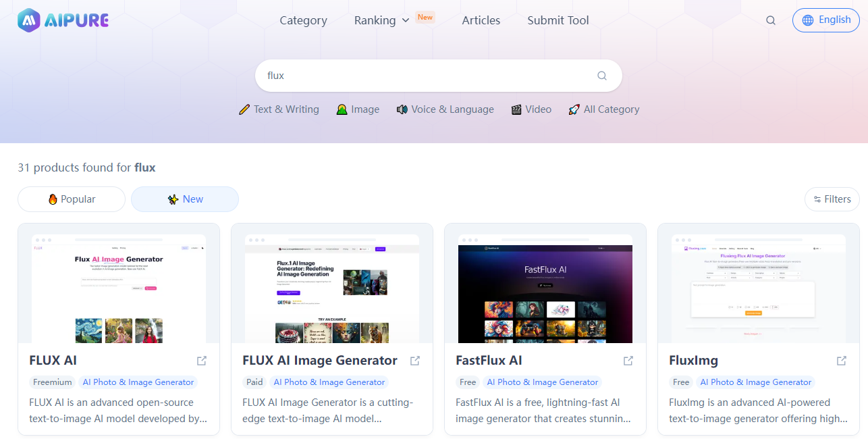Click the FLUX AI Image Generator description

(x=328, y=411)
